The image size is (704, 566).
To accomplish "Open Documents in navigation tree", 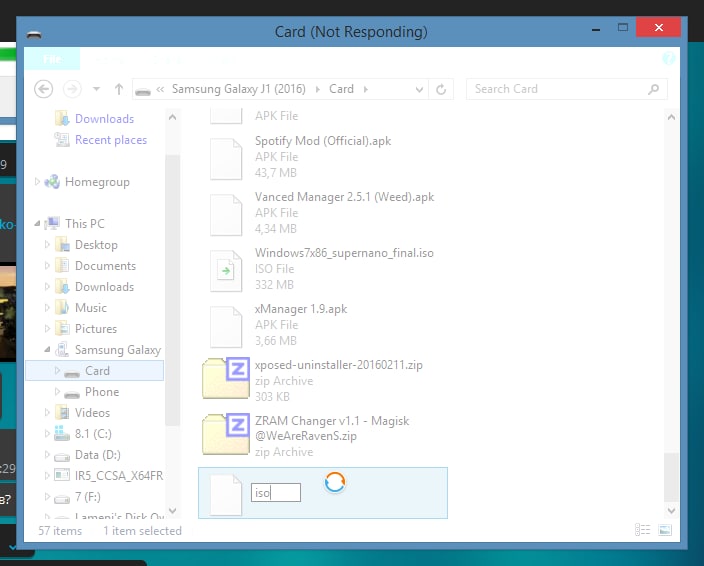I will click(105, 266).
